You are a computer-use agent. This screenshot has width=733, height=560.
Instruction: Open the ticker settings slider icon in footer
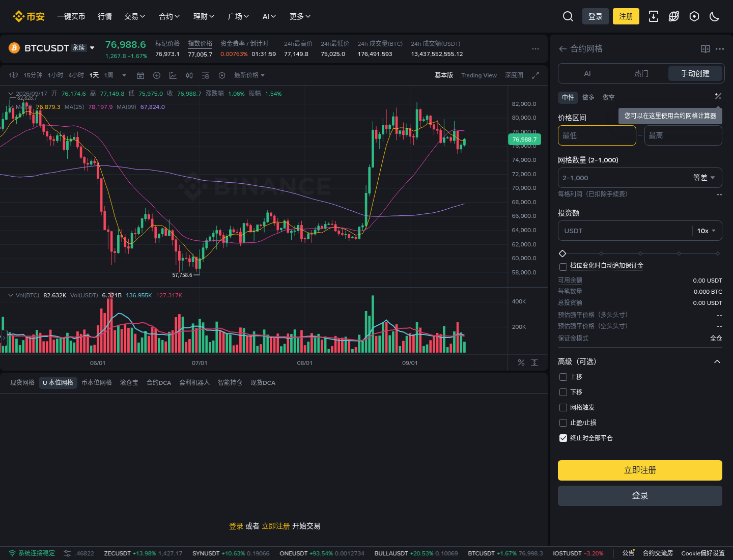[67, 553]
